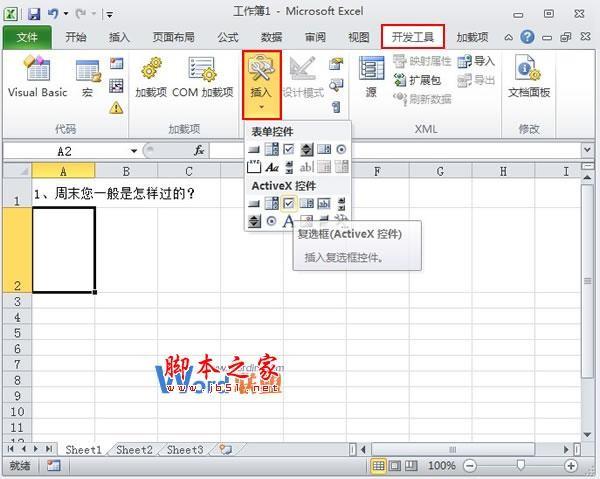Open undo history dropdown arrow

66,14
